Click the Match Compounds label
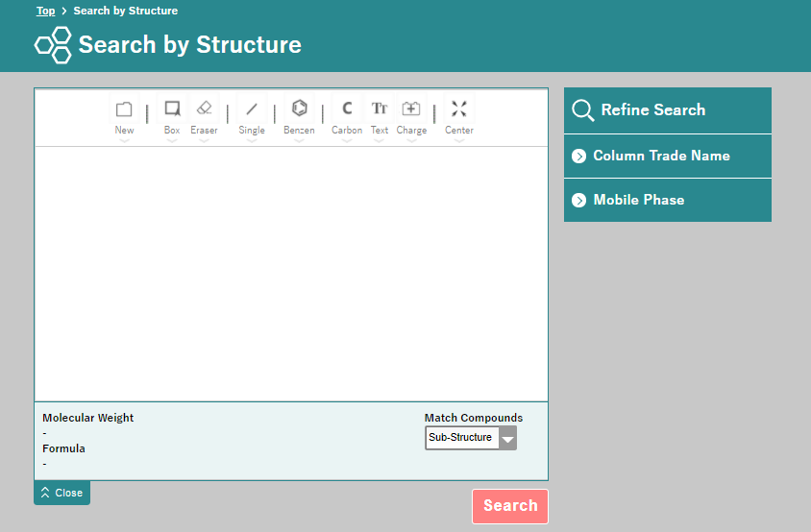This screenshot has height=532, width=811. click(x=474, y=418)
